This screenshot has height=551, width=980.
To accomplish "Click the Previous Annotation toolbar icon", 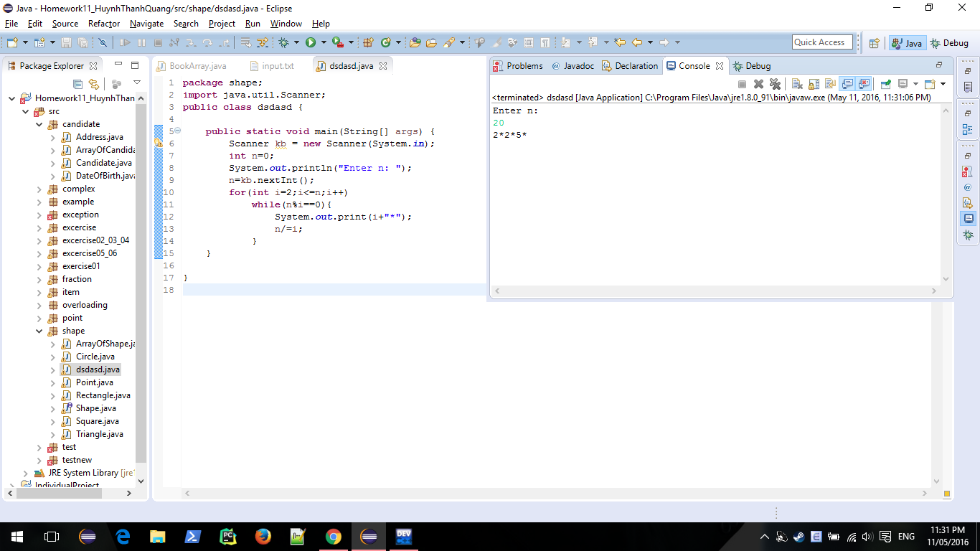I will 593,42.
